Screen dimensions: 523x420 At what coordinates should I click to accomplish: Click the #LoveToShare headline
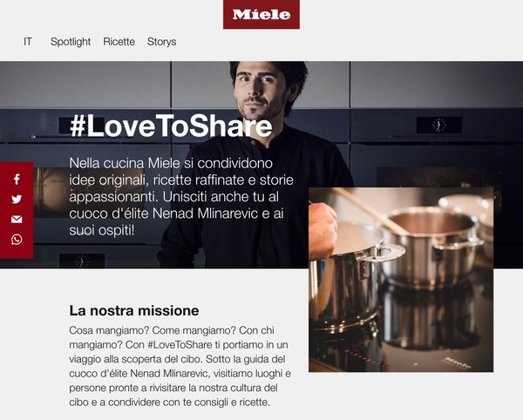click(171, 126)
